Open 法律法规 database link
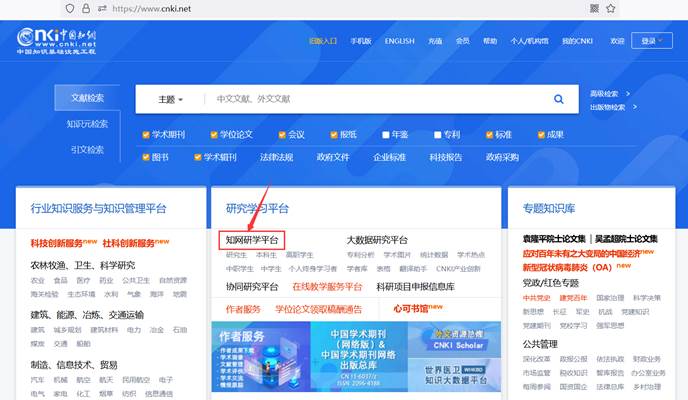 coord(276,157)
